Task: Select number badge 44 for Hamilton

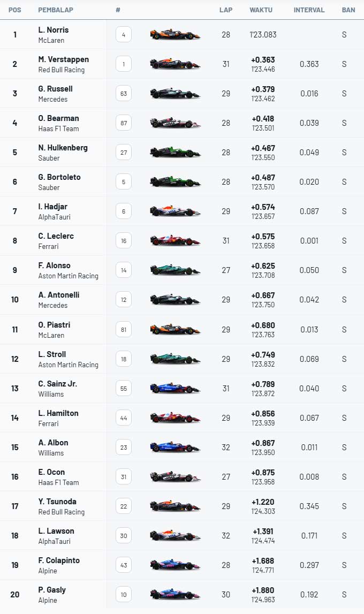Action: coord(124,418)
